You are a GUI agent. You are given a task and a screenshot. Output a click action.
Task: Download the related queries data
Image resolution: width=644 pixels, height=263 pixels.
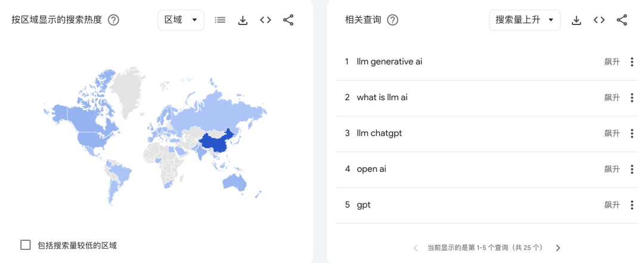pos(576,20)
